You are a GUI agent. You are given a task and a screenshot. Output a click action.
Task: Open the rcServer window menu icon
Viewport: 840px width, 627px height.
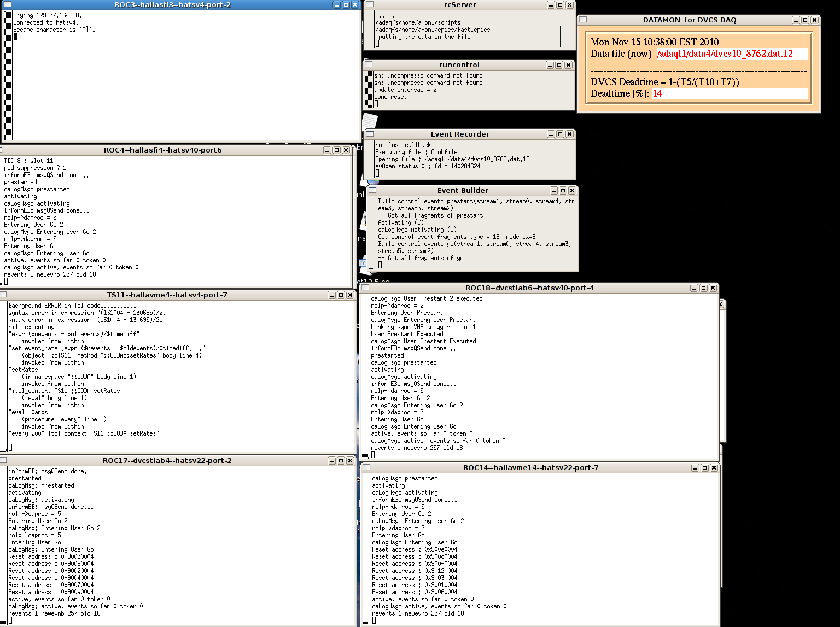coord(370,4)
